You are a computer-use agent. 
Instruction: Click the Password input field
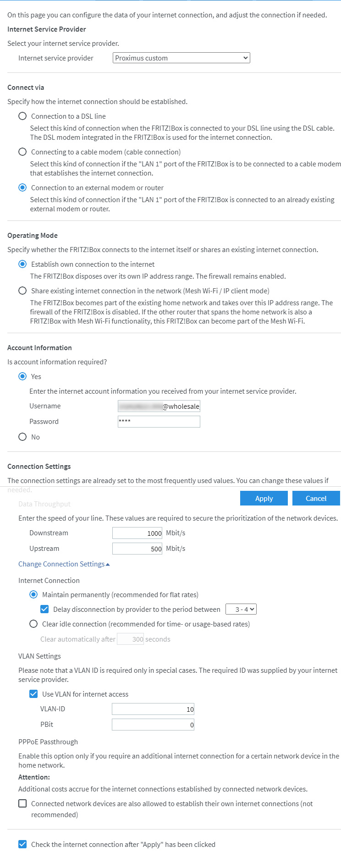pyautogui.click(x=159, y=422)
